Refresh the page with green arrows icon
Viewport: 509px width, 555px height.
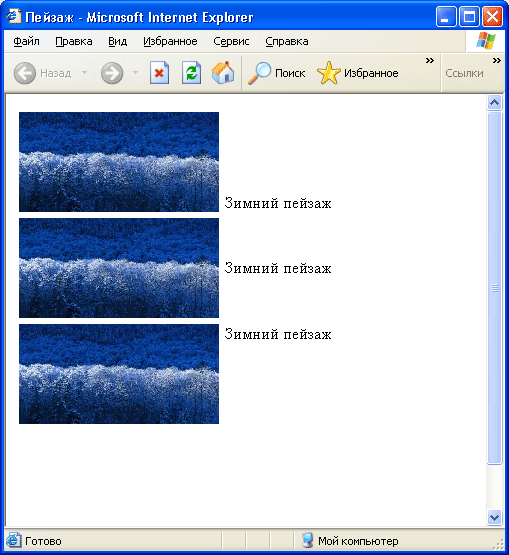(191, 73)
